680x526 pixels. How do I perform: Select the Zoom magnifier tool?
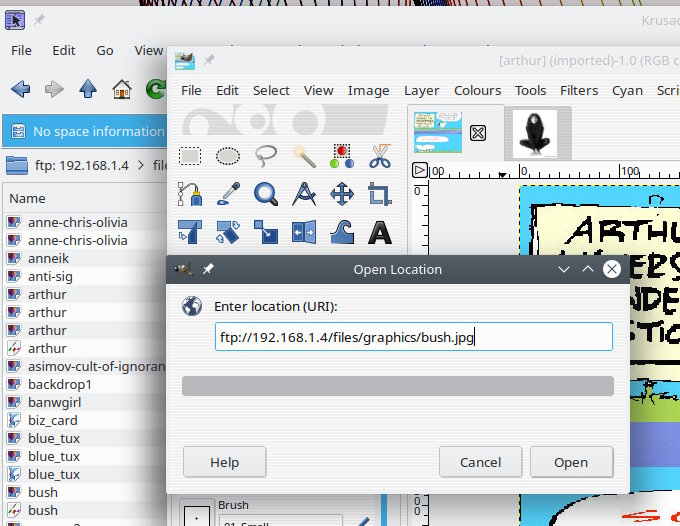(265, 194)
